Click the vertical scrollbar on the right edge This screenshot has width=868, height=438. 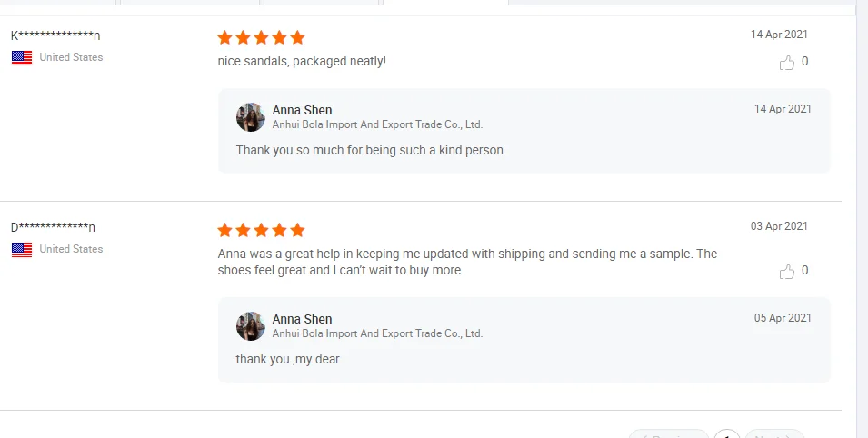(x=862, y=218)
